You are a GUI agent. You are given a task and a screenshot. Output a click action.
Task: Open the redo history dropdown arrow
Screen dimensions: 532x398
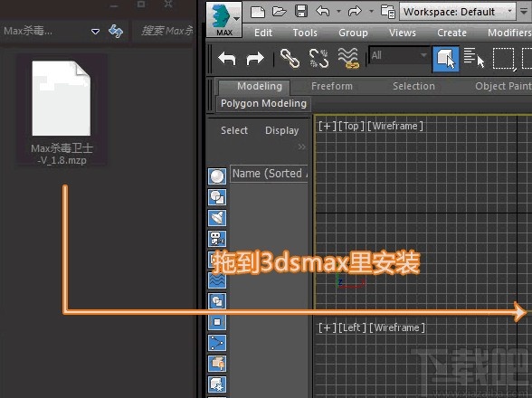pos(371,11)
